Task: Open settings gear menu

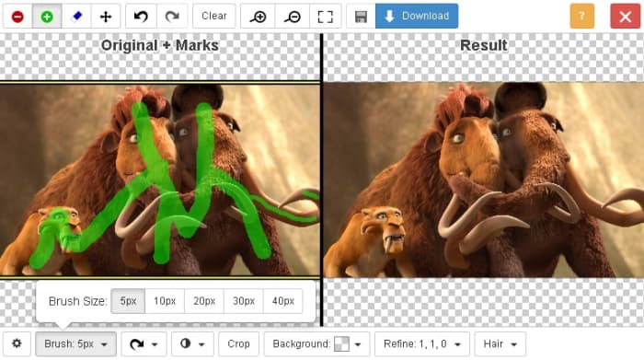Action: pos(17,343)
